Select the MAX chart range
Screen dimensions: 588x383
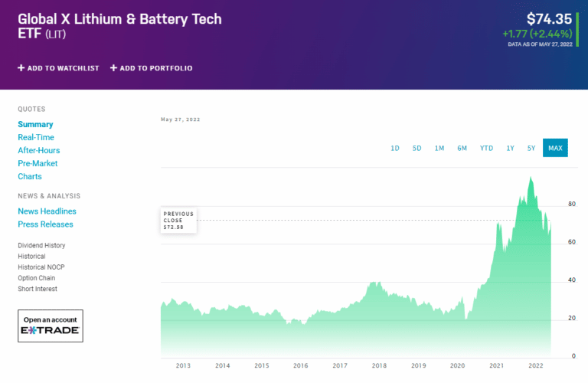pos(555,148)
